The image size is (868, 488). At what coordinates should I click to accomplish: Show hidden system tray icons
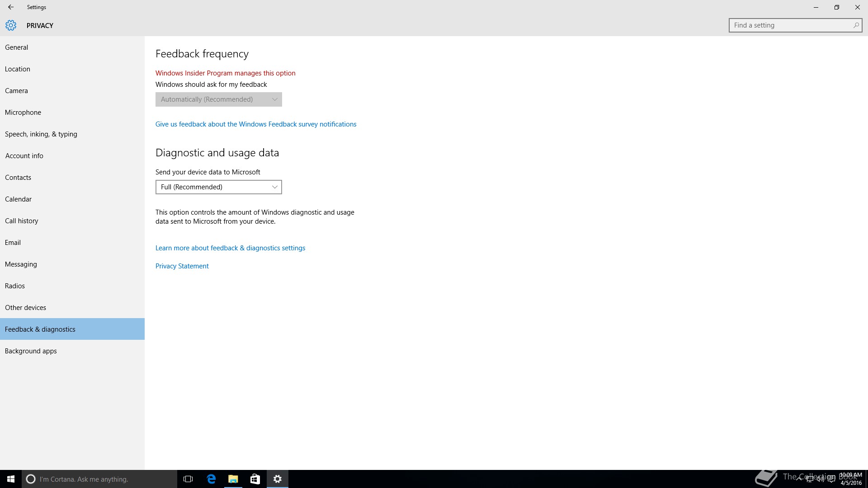(x=798, y=479)
